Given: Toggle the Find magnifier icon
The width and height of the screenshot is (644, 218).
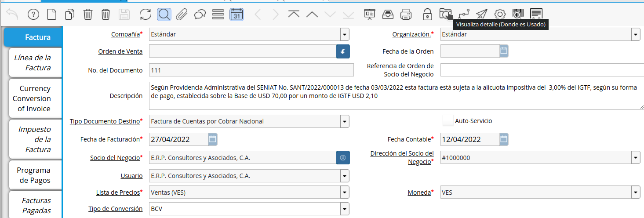Looking at the screenshot, I should click(x=164, y=15).
